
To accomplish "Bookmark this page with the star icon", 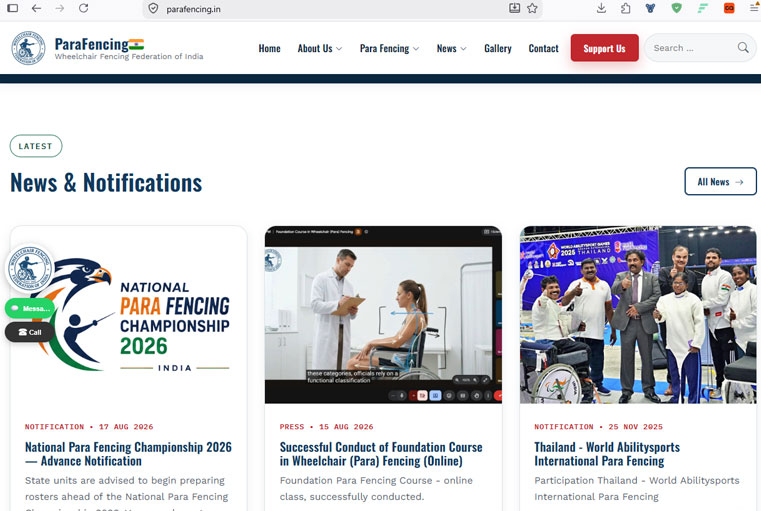I will 532,8.
